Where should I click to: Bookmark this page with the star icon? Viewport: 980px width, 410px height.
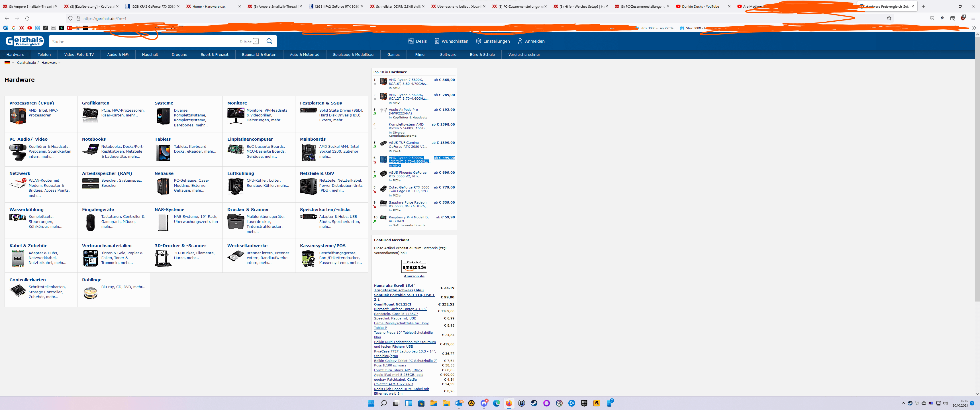(889, 18)
